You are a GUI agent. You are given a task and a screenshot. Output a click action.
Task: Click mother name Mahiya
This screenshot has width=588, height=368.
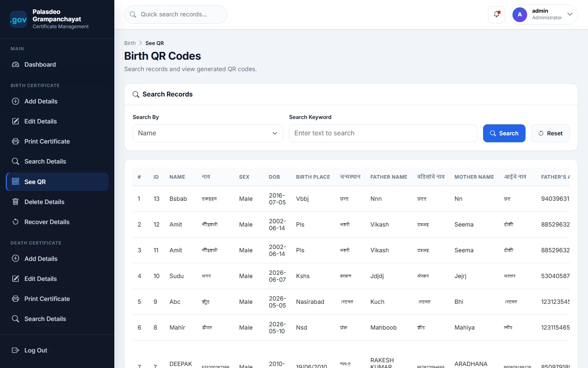click(x=465, y=328)
